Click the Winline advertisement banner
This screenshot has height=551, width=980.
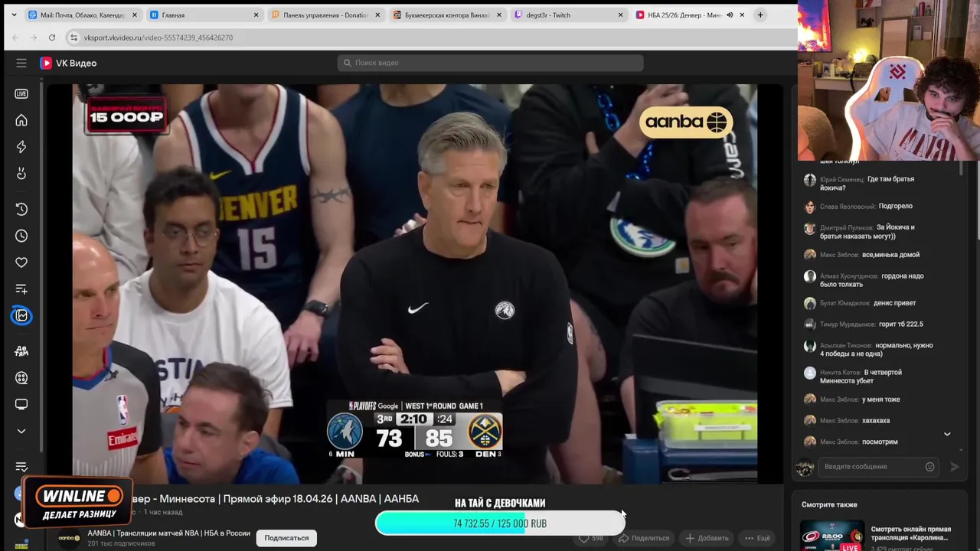point(79,503)
